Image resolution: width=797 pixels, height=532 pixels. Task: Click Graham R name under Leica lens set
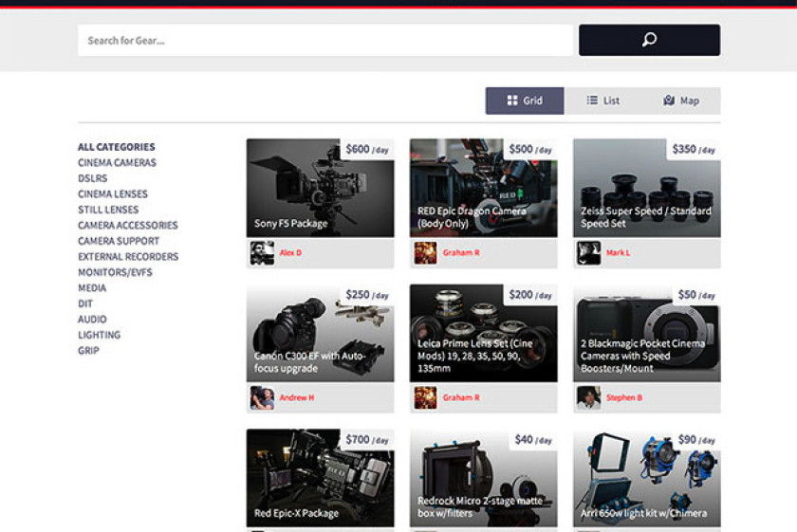pyautogui.click(x=461, y=397)
